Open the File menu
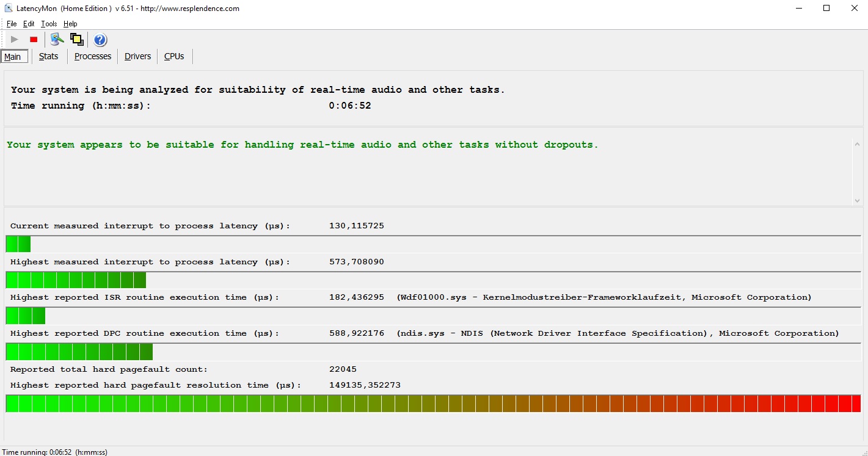This screenshot has width=868, height=456. [12, 24]
